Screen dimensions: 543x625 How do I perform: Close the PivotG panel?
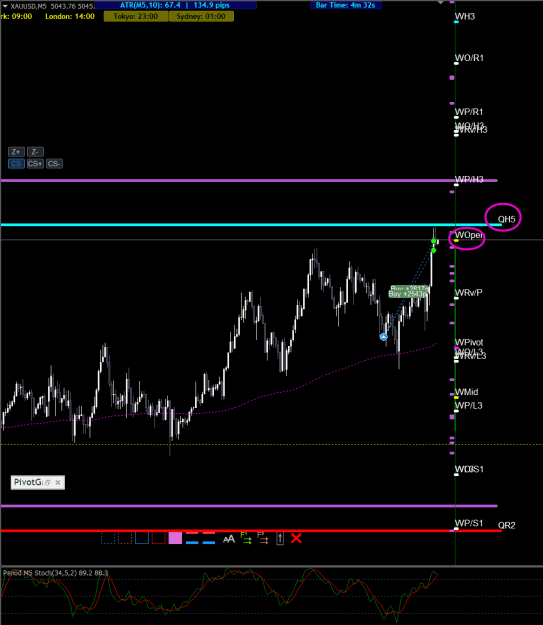pos(58,482)
